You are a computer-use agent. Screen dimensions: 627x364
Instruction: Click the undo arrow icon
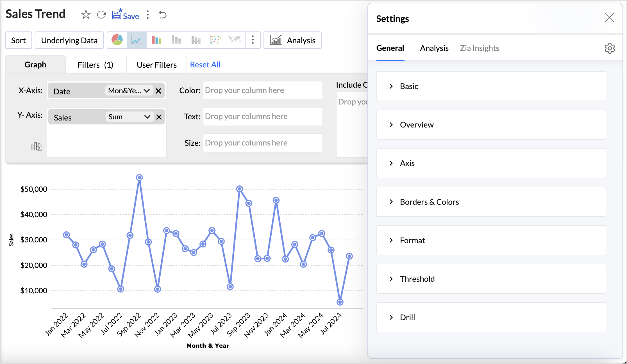click(163, 15)
